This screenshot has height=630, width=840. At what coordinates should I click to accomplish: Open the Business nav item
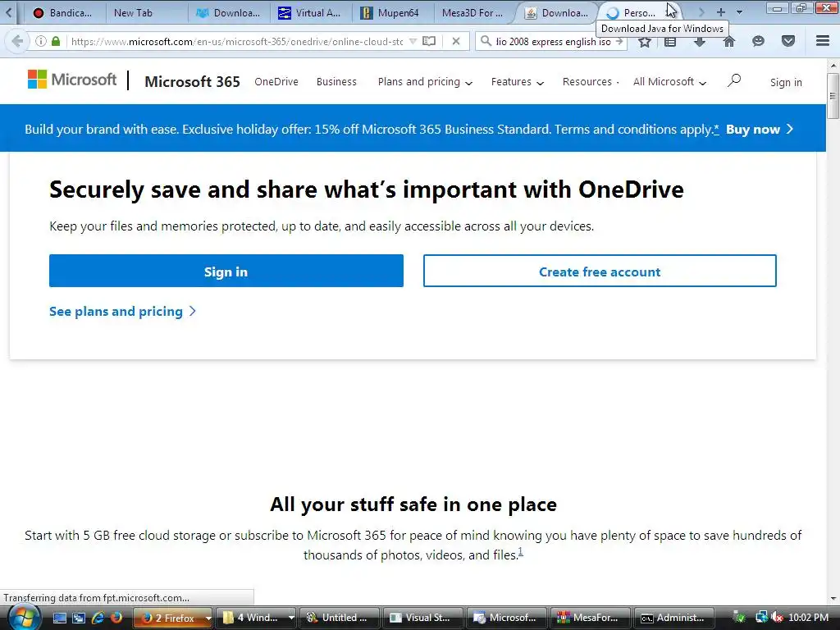click(x=336, y=82)
